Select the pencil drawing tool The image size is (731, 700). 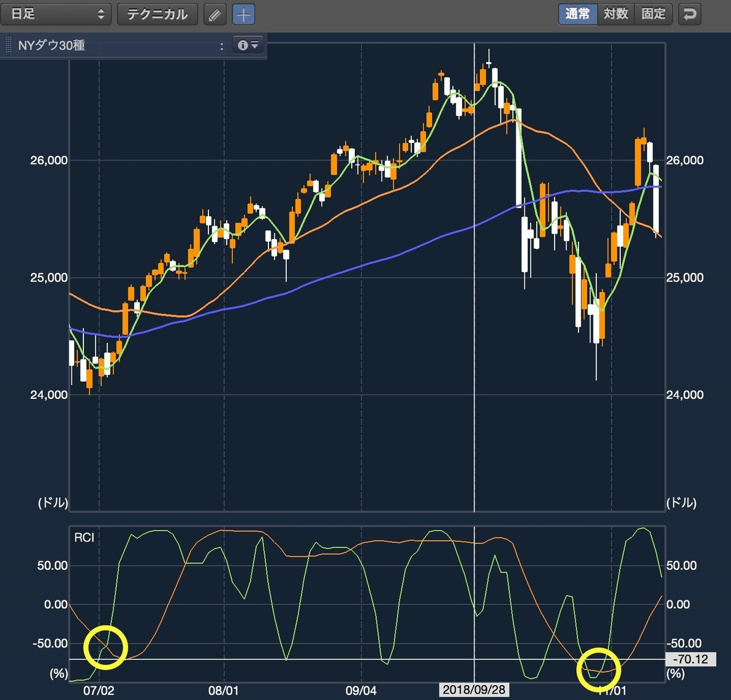[215, 14]
